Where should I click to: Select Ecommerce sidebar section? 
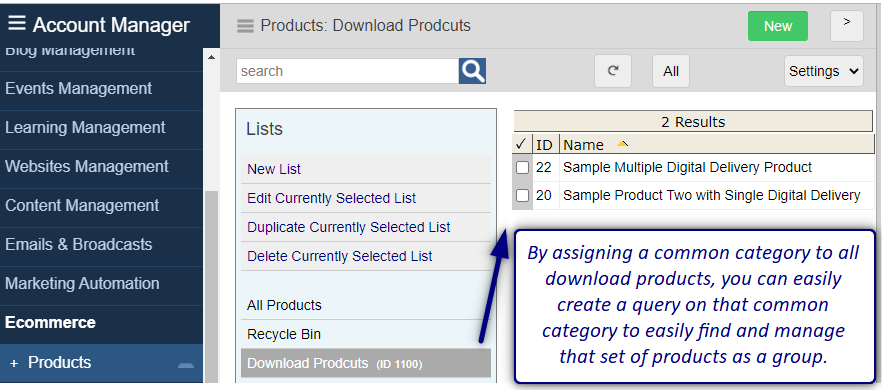click(51, 322)
